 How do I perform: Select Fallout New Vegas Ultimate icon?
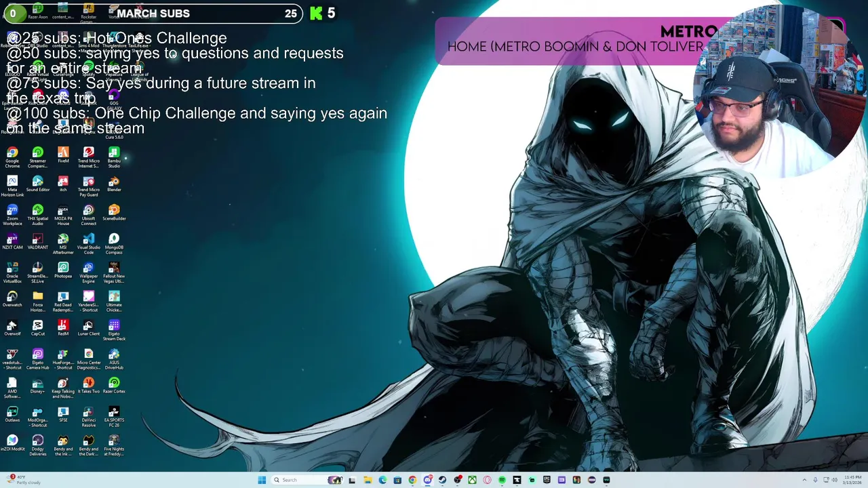click(x=114, y=272)
